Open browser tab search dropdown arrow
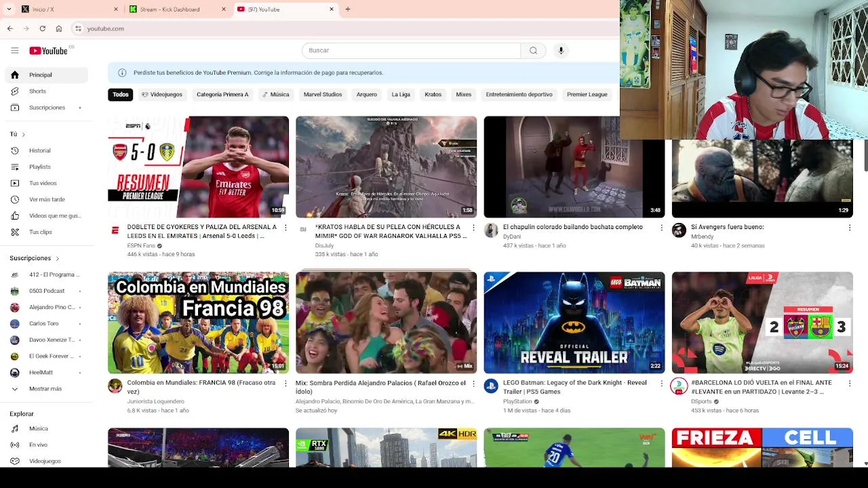868x488 pixels. [8, 9]
